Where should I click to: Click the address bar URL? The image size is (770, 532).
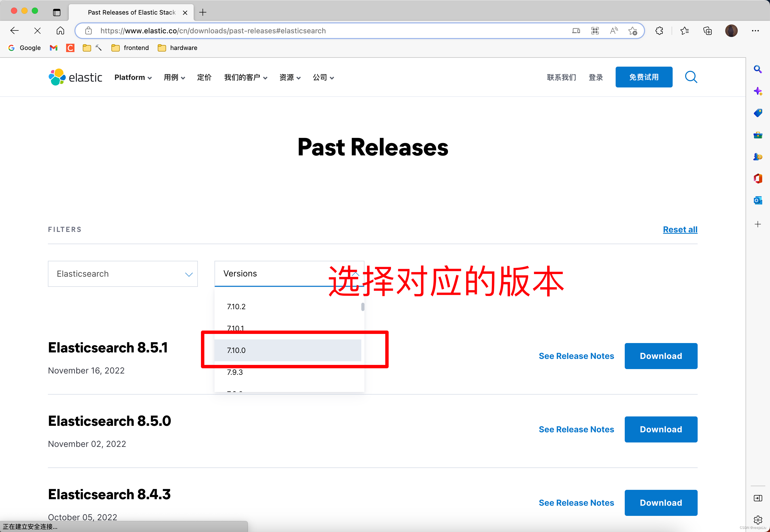(213, 31)
